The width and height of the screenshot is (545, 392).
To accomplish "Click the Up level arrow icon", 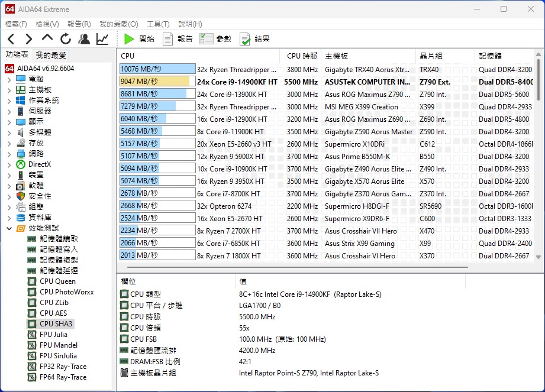I will pos(47,39).
